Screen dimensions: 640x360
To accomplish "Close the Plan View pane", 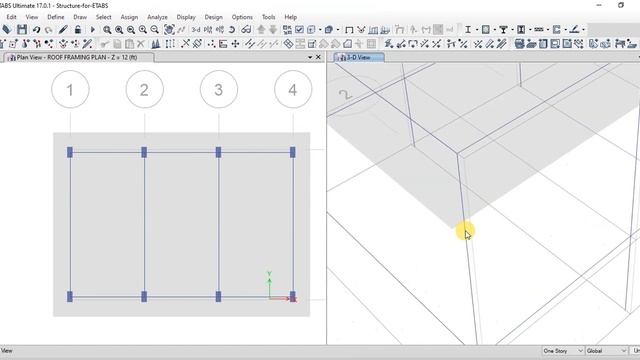I will pyautogui.click(x=318, y=58).
